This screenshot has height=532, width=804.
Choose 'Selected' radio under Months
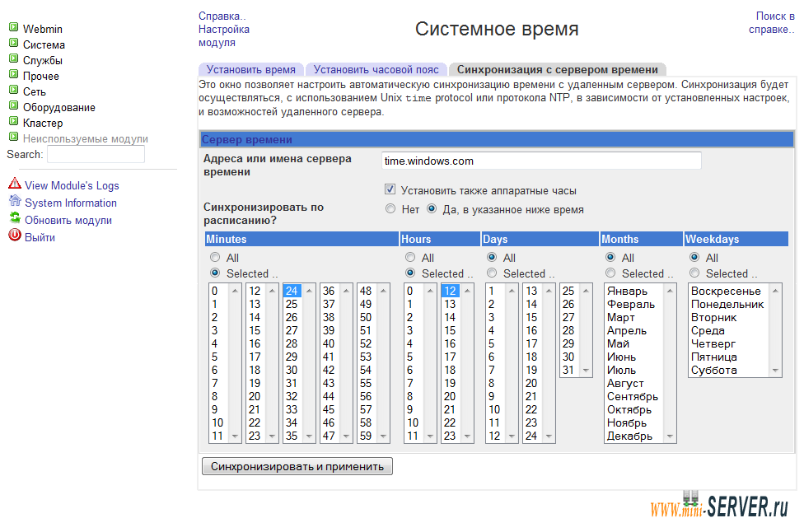click(x=610, y=273)
